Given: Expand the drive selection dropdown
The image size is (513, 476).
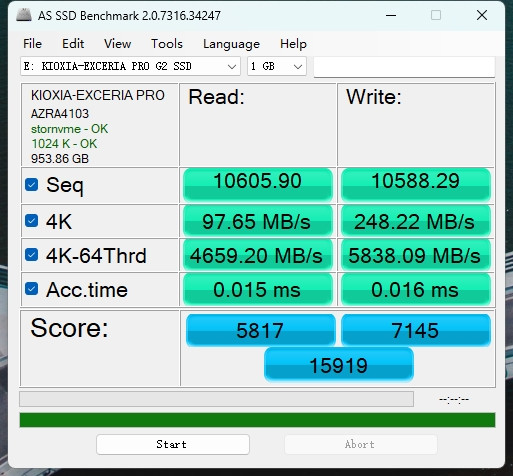Looking at the screenshot, I should coord(130,66).
